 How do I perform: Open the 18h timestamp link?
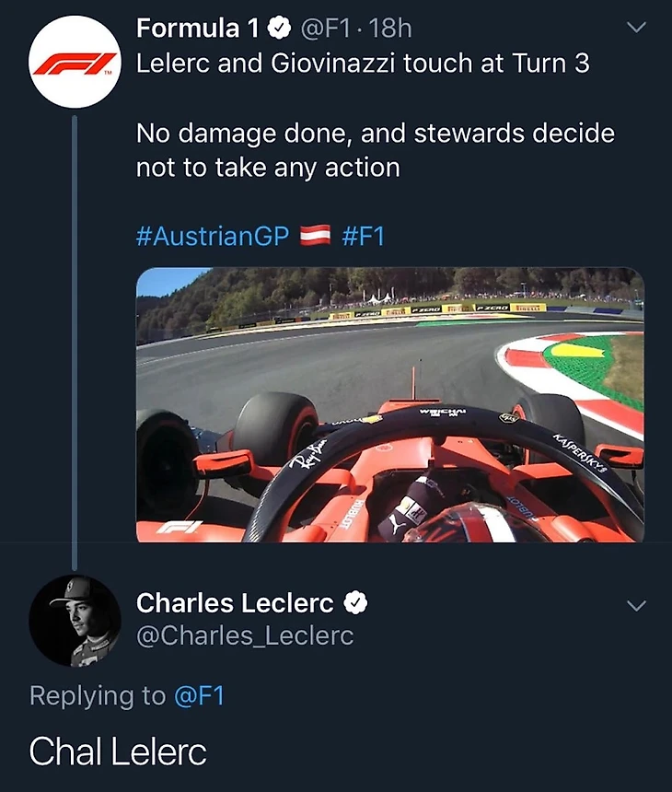coord(390,29)
